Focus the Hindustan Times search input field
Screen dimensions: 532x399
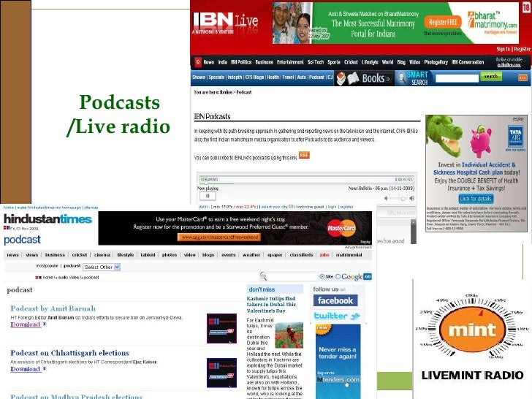tap(293, 276)
